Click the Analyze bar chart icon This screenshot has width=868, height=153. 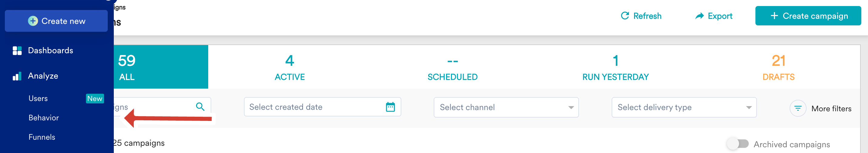17,76
